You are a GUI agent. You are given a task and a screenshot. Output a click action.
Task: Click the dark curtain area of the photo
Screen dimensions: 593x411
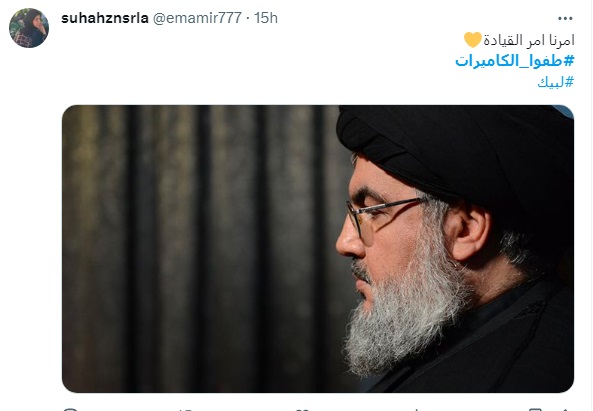click(x=197, y=250)
